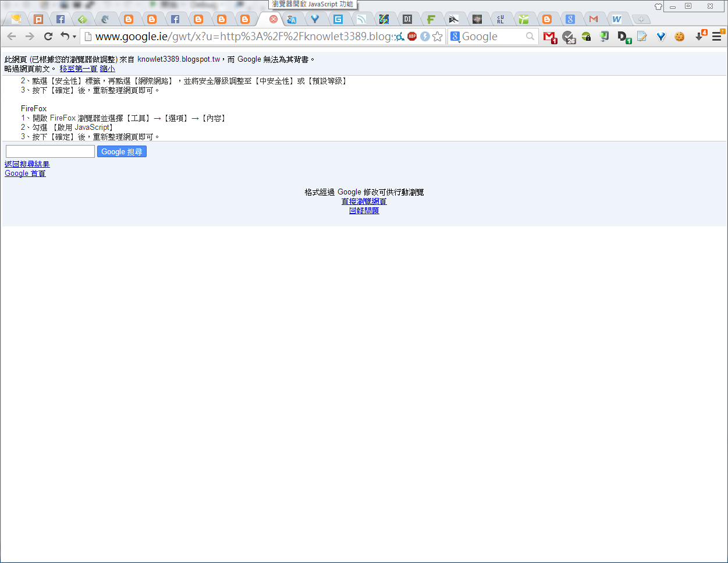Click the green padlock extension icon

pos(587,37)
